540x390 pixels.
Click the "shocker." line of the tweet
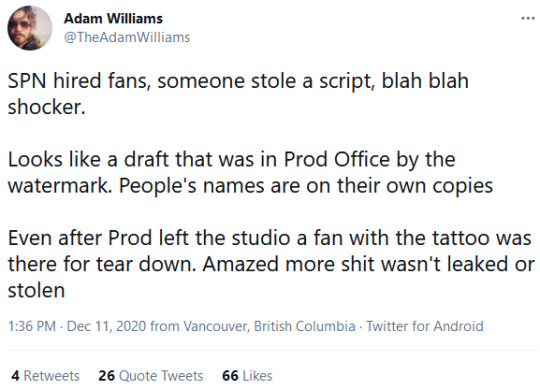46,107
